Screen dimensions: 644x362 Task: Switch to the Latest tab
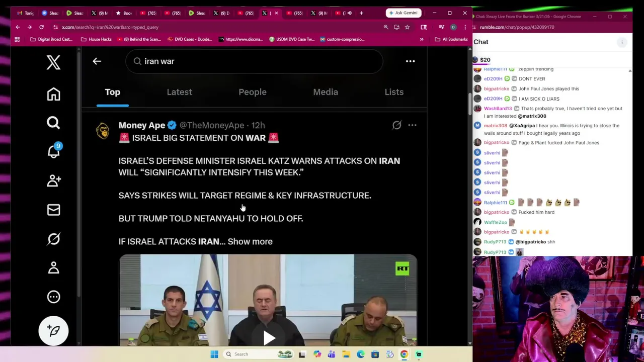point(179,92)
